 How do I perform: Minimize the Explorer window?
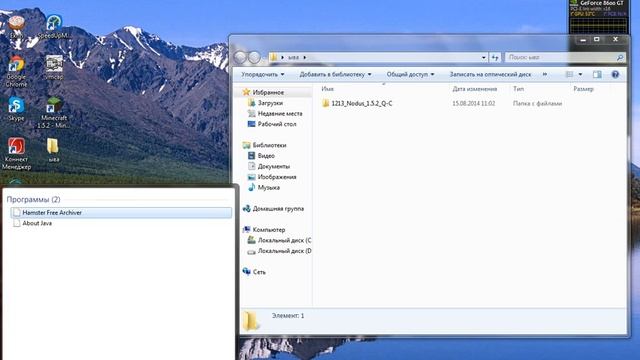coord(583,40)
